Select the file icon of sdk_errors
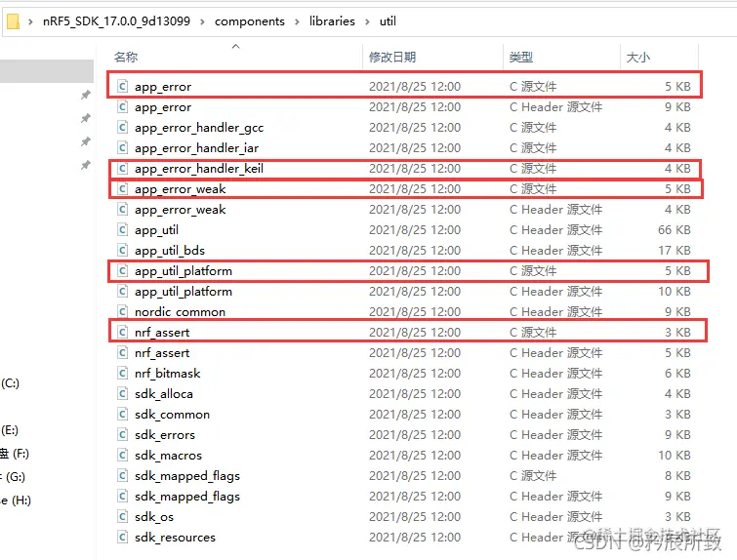The image size is (737, 560). [122, 434]
